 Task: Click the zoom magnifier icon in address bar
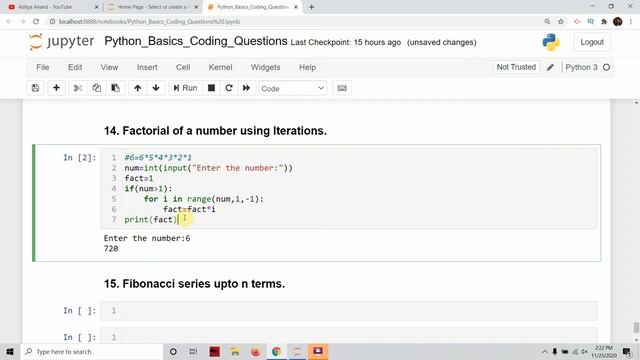547,22
